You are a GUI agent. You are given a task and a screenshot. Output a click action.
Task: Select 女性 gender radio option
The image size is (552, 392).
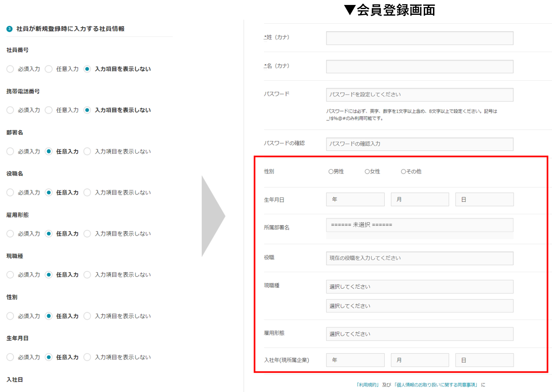[367, 172]
